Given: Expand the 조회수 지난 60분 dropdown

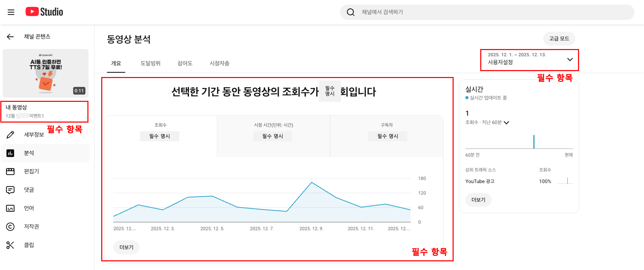Looking at the screenshot, I should point(506,123).
